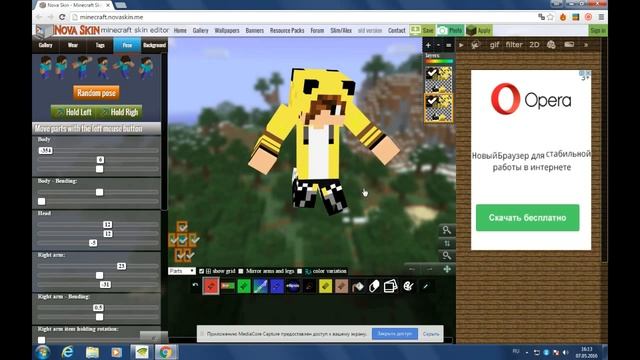Screen dimensions: 640x360
Task: Open the Banners menu item
Action: 255,31
